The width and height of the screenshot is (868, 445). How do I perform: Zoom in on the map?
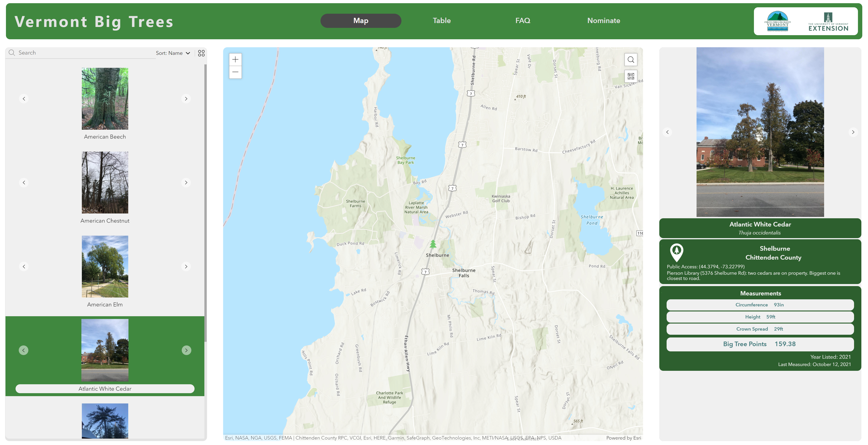click(235, 60)
